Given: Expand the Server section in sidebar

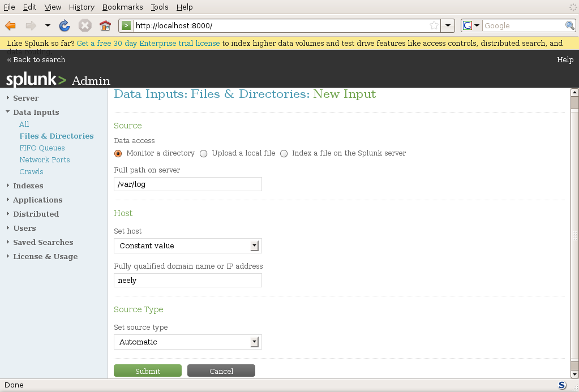Looking at the screenshot, I should 25,98.
